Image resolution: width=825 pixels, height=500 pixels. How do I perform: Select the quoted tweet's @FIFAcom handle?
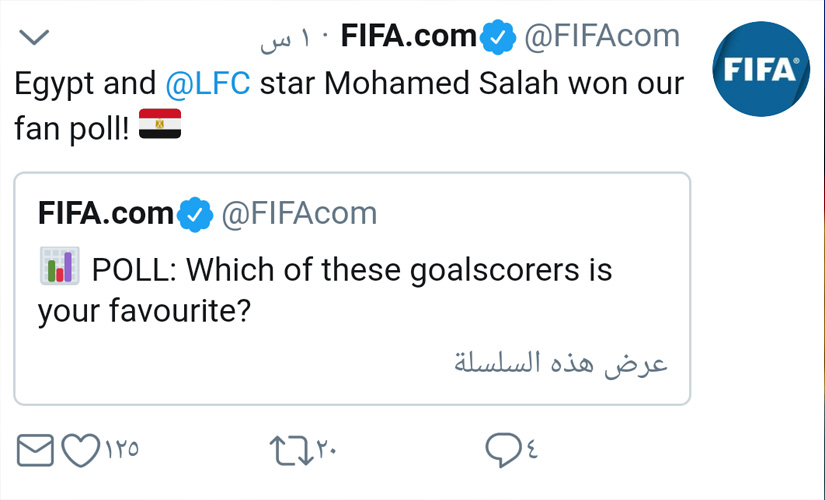[x=298, y=213]
